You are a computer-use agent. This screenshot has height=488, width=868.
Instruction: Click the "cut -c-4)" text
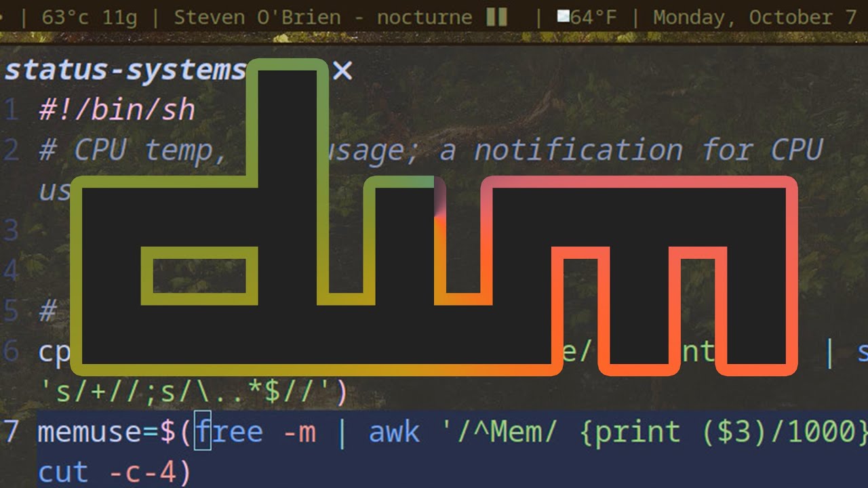[x=115, y=472]
